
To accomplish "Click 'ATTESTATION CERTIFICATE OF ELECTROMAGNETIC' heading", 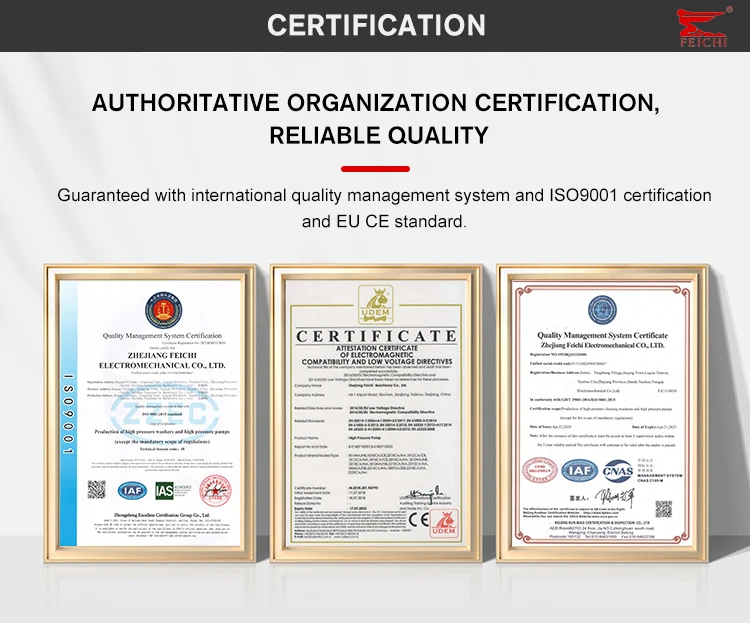I will (x=376, y=351).
